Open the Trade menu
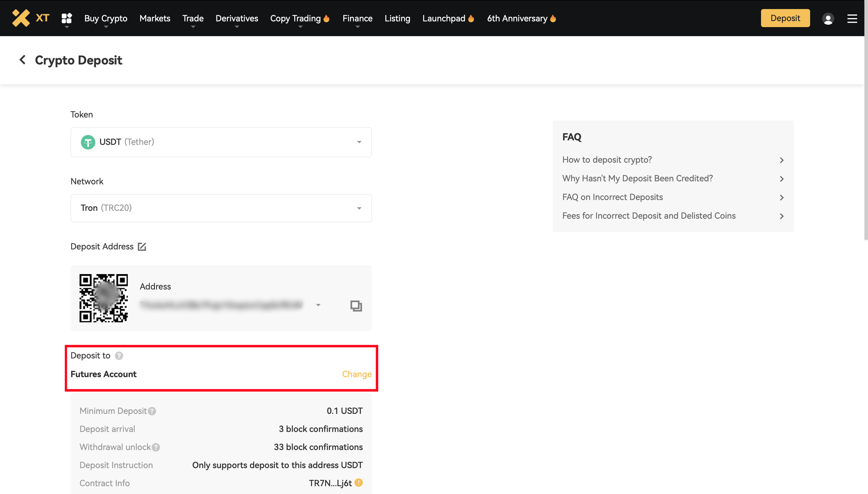The height and width of the screenshot is (494, 868). pos(193,18)
